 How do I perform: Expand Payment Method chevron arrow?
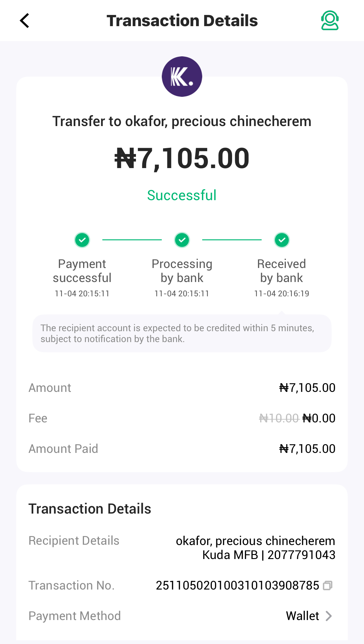[x=329, y=616]
